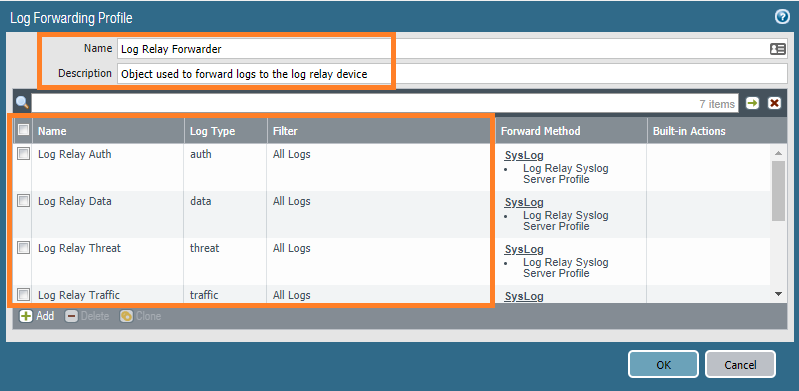Click into the Description text field
This screenshot has width=799, height=391.
[452, 73]
